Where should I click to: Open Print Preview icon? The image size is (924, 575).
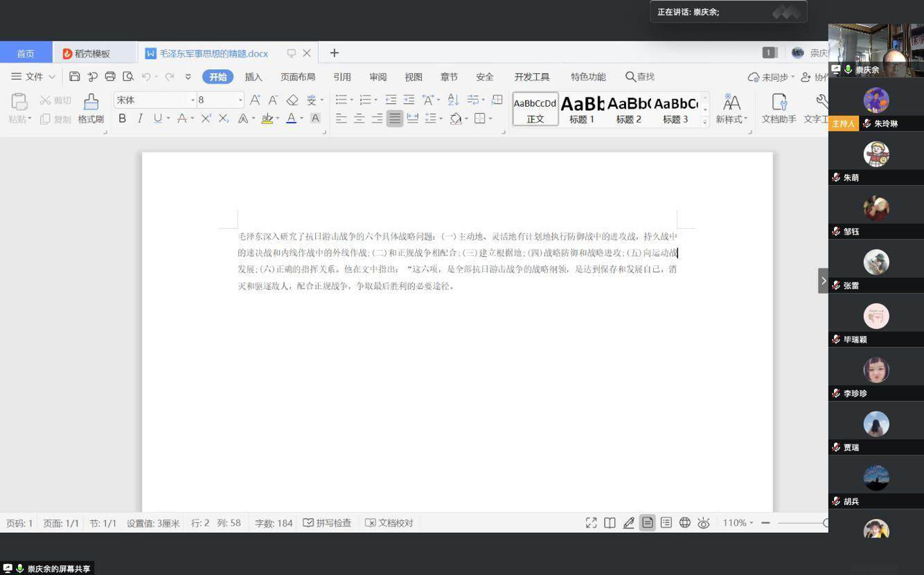click(x=128, y=77)
